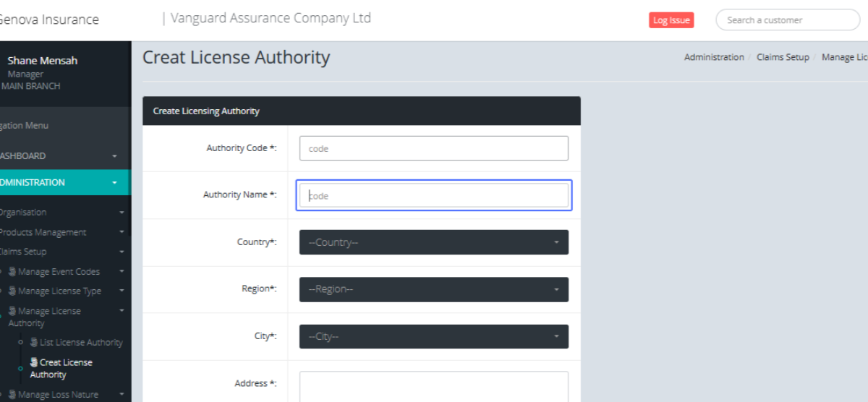
Task: Click the Claims Setup breadcrumb link
Action: click(782, 57)
